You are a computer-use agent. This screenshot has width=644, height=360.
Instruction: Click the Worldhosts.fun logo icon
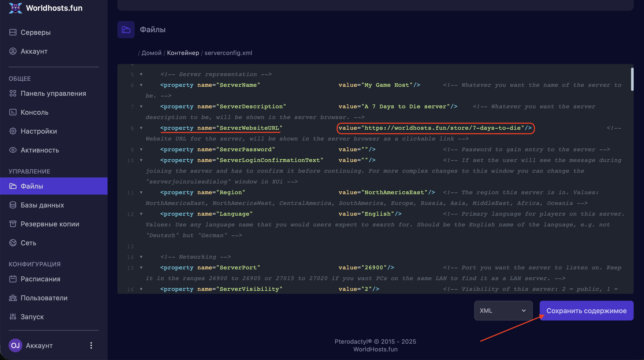click(x=15, y=8)
